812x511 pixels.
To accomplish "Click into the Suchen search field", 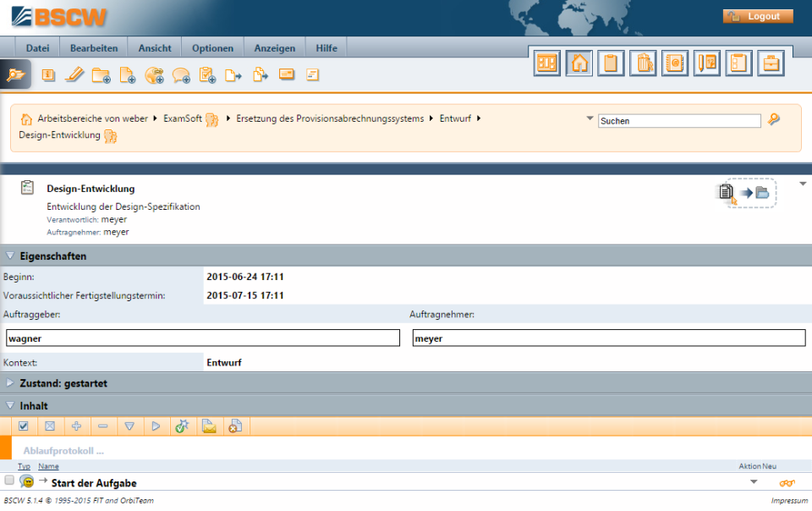I will 679,121.
